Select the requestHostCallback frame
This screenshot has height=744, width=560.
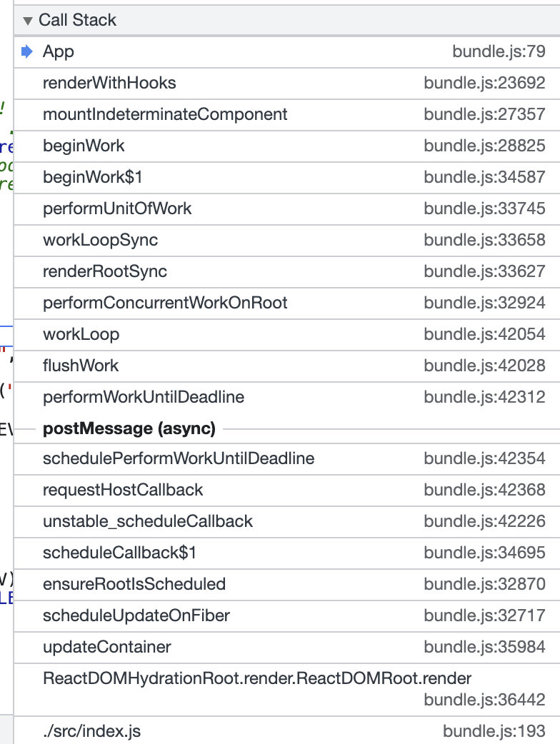tap(123, 490)
